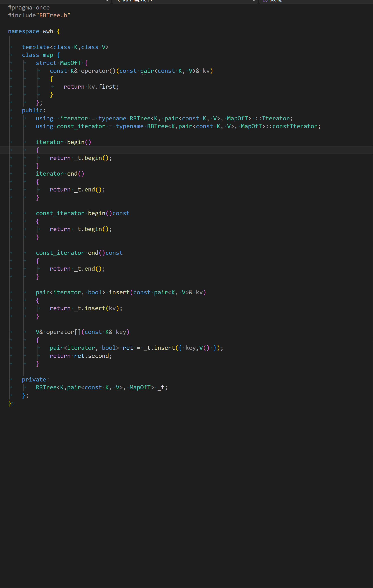Click the '_t;' member variable declaration

coord(163,387)
